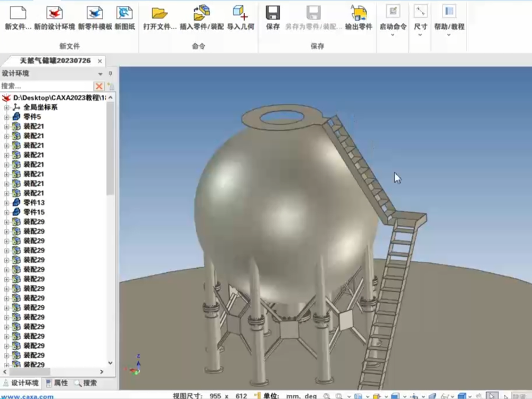Create a 新图纸 new drawing
The image size is (532, 399).
tap(124, 13)
